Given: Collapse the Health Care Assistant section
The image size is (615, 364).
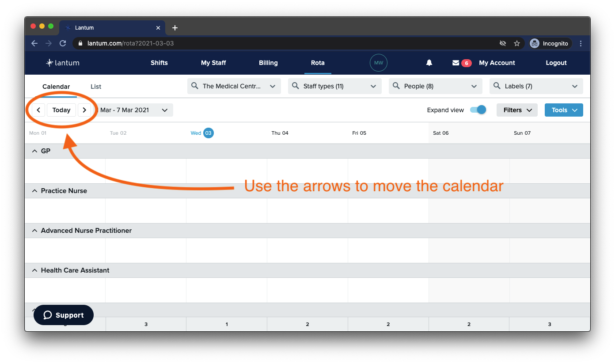Looking at the screenshot, I should 34,270.
